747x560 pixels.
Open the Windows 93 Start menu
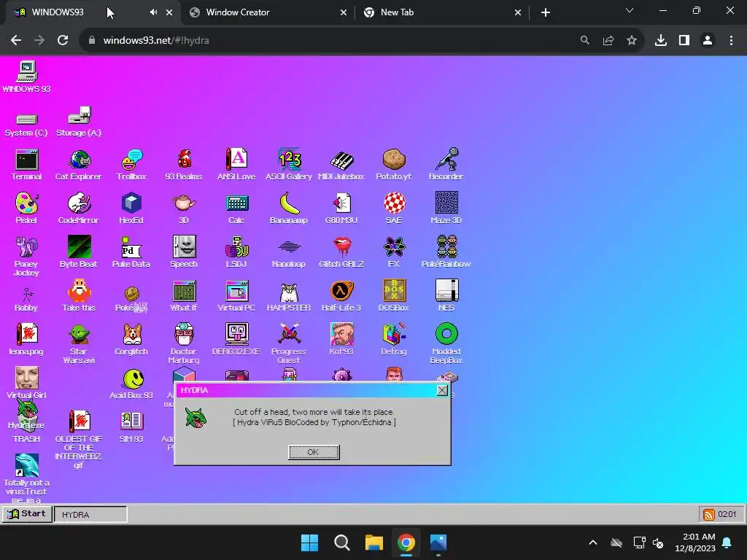tap(27, 514)
